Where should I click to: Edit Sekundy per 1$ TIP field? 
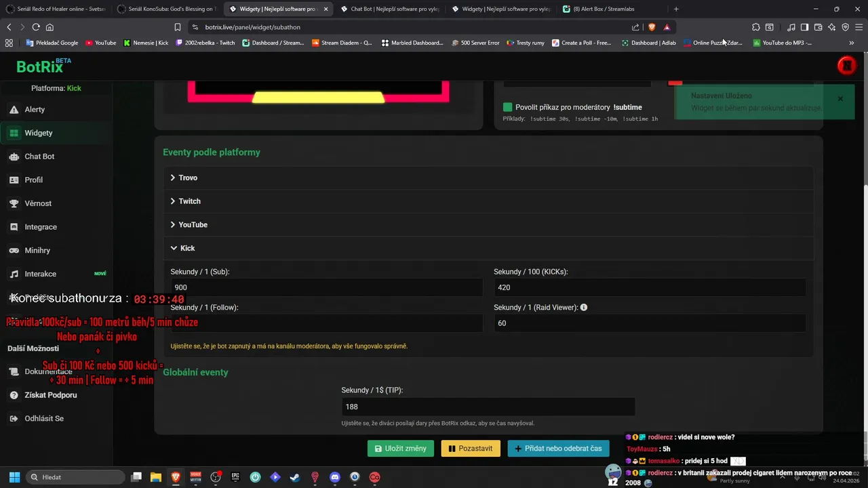[x=488, y=407]
